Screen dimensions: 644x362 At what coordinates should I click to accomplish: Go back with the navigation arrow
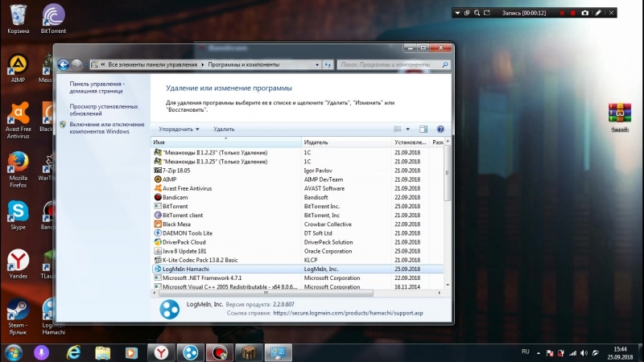64,64
